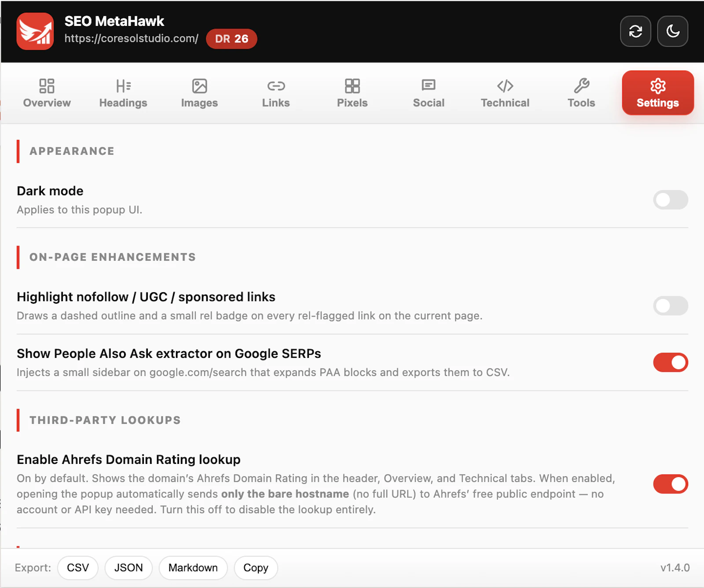The image size is (704, 588).
Task: Open the Overview tab
Action: point(47,93)
